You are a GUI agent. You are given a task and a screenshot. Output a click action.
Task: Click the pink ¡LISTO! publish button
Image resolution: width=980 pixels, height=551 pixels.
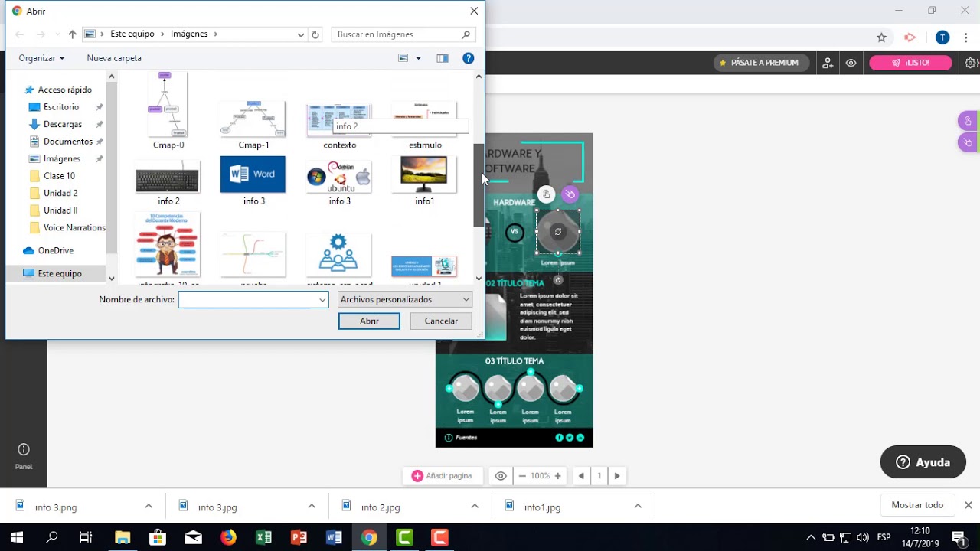[x=910, y=63]
